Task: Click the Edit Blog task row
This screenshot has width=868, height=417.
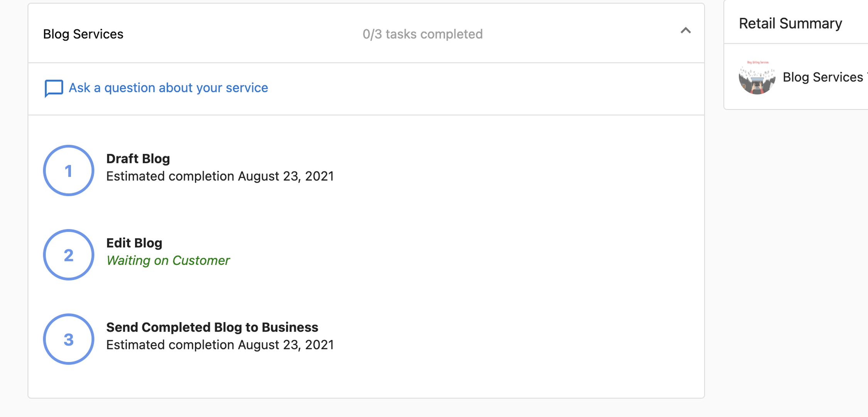Action: [366, 255]
